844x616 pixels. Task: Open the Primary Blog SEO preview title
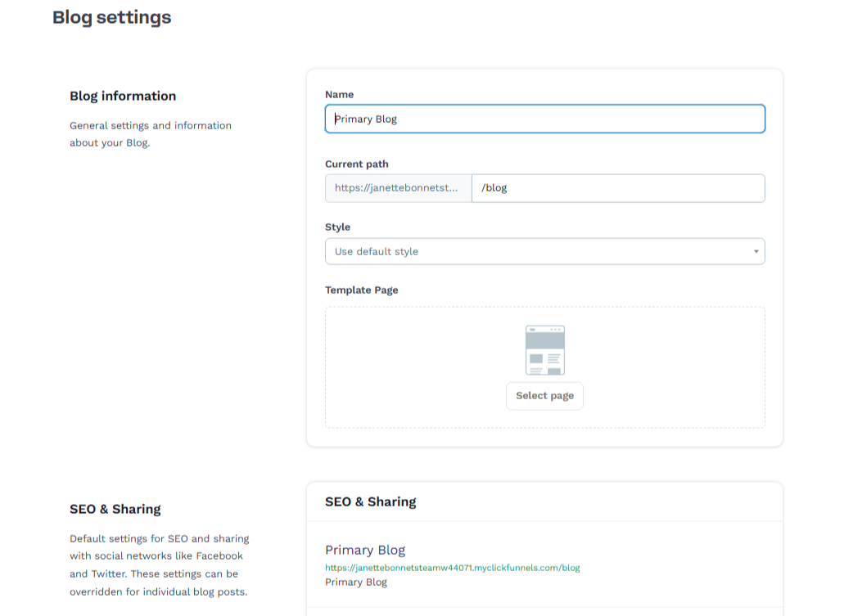click(365, 550)
